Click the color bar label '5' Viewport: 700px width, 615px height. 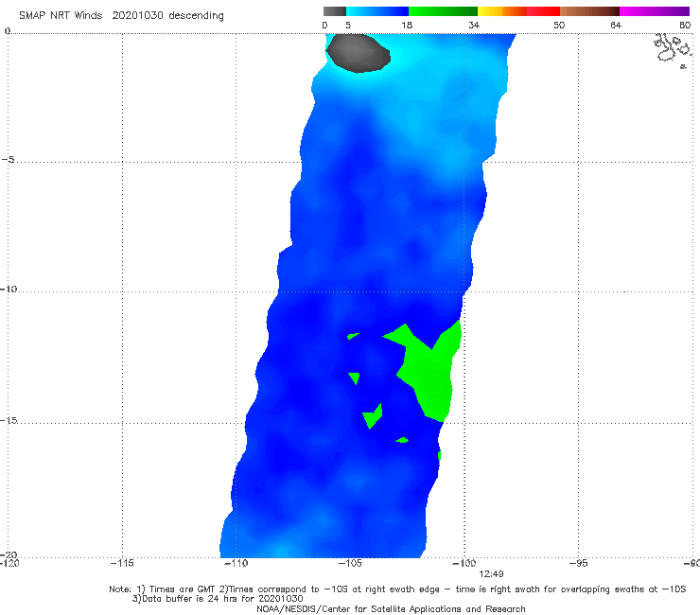pyautogui.click(x=348, y=25)
